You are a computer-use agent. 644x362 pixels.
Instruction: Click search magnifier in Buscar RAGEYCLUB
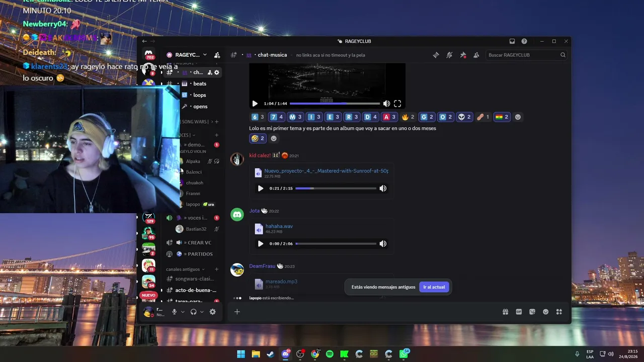563,55
